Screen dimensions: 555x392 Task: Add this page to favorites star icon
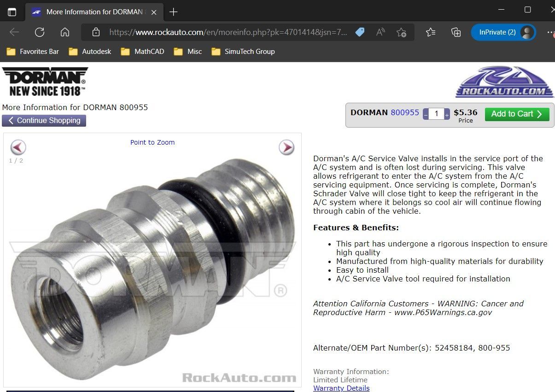(x=401, y=32)
